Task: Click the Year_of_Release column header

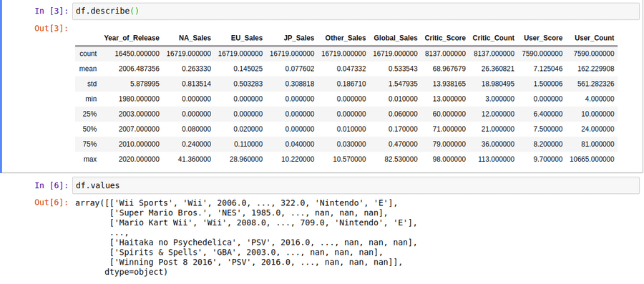Action: (x=132, y=38)
